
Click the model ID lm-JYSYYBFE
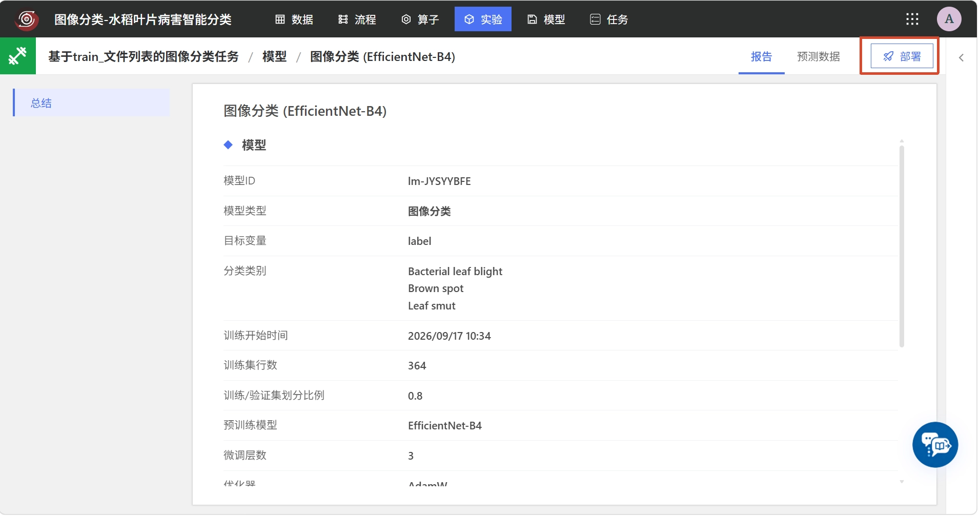click(439, 181)
